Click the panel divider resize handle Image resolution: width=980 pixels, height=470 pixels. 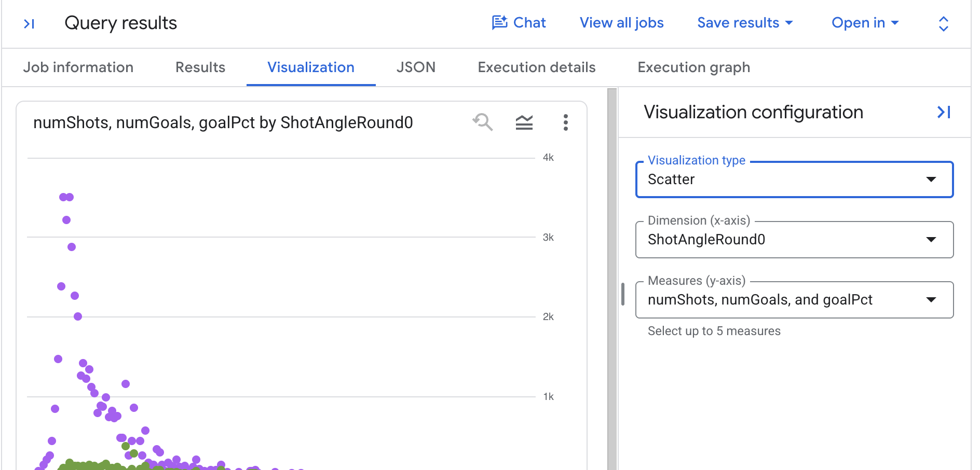pyautogui.click(x=622, y=294)
